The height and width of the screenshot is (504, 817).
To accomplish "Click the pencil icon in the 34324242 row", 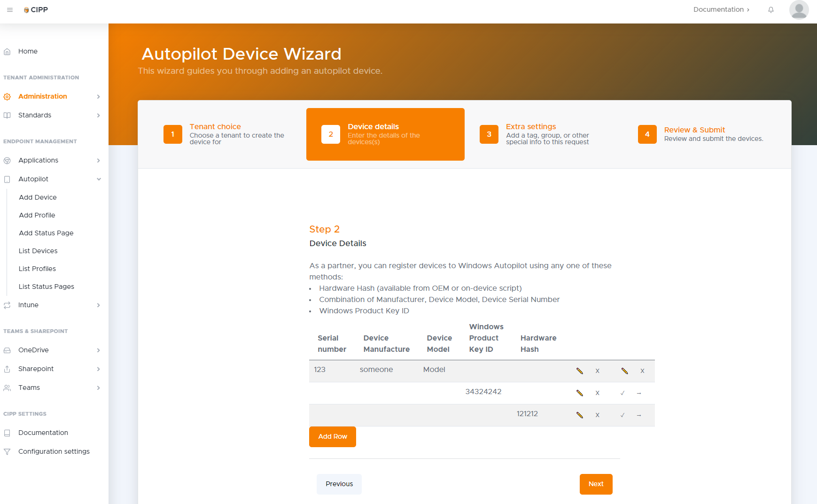I will click(580, 393).
